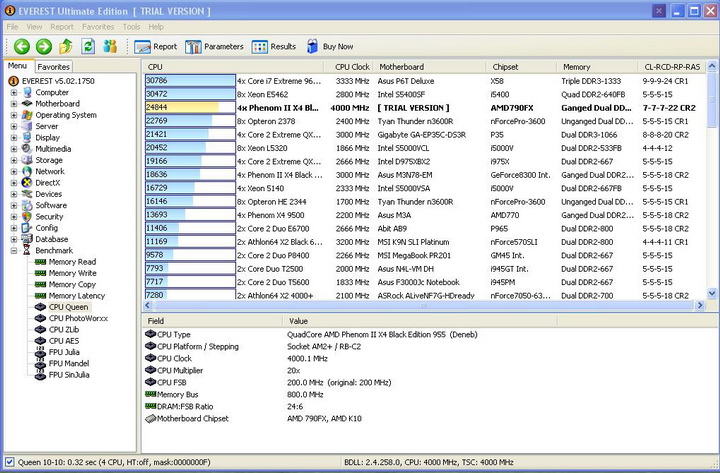Select CPU PhotoWorxx benchmark
This screenshot has height=473, width=720.
pyautogui.click(x=78, y=318)
